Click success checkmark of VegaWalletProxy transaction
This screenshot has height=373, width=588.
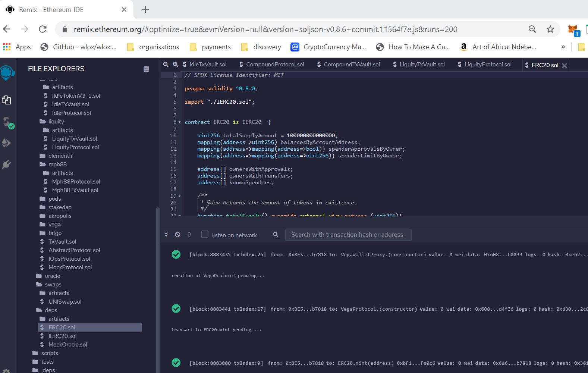pyautogui.click(x=176, y=254)
